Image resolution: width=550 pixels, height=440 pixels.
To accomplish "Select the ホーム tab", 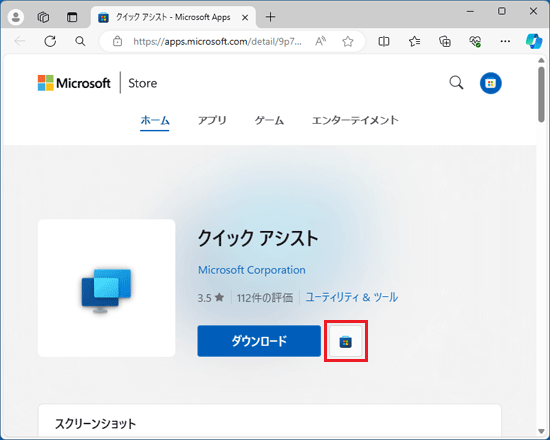I will (155, 120).
